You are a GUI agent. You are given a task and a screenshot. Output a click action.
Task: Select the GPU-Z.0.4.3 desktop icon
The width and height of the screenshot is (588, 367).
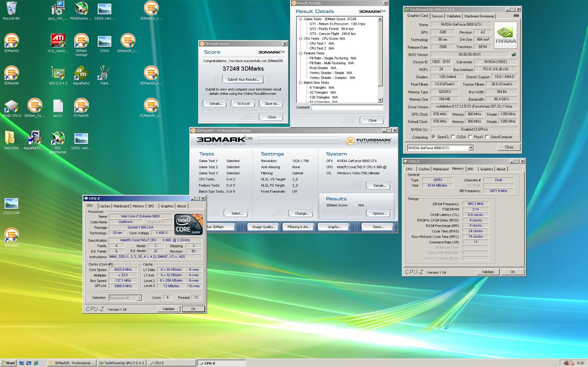(58, 75)
